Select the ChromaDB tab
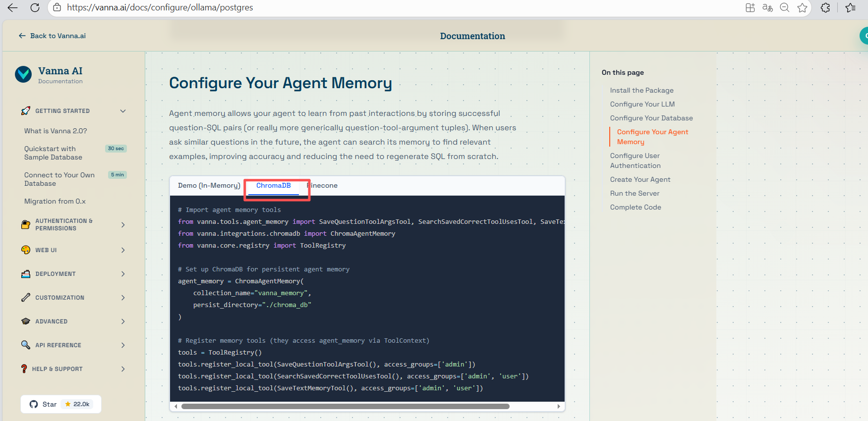 tap(274, 186)
